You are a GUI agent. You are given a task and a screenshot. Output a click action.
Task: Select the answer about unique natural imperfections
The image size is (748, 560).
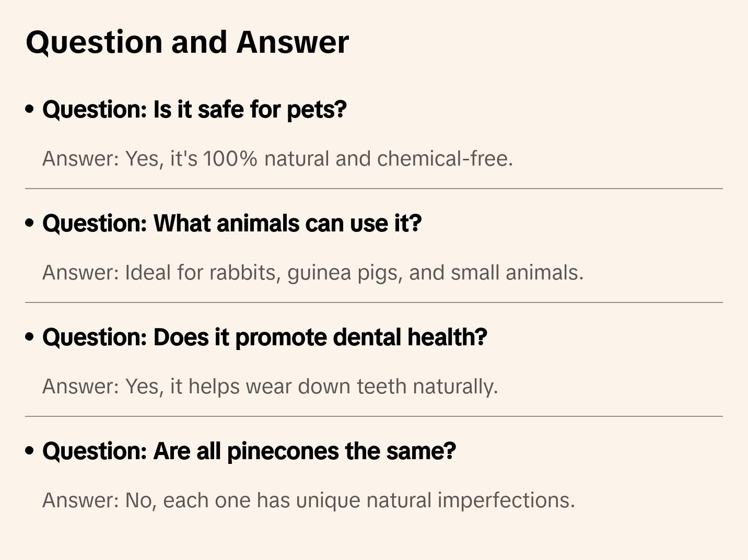point(308,500)
